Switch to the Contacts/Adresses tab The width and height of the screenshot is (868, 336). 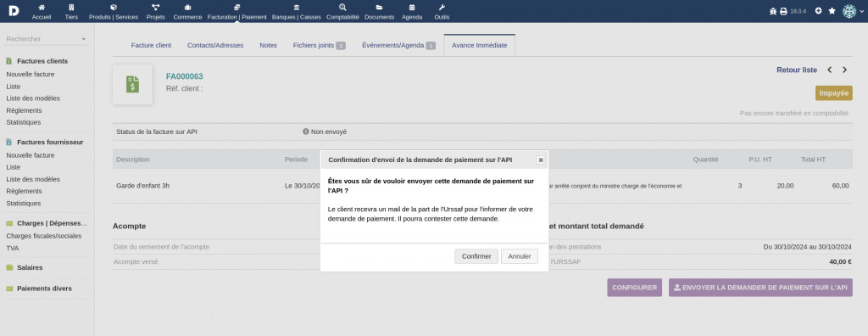tap(215, 46)
